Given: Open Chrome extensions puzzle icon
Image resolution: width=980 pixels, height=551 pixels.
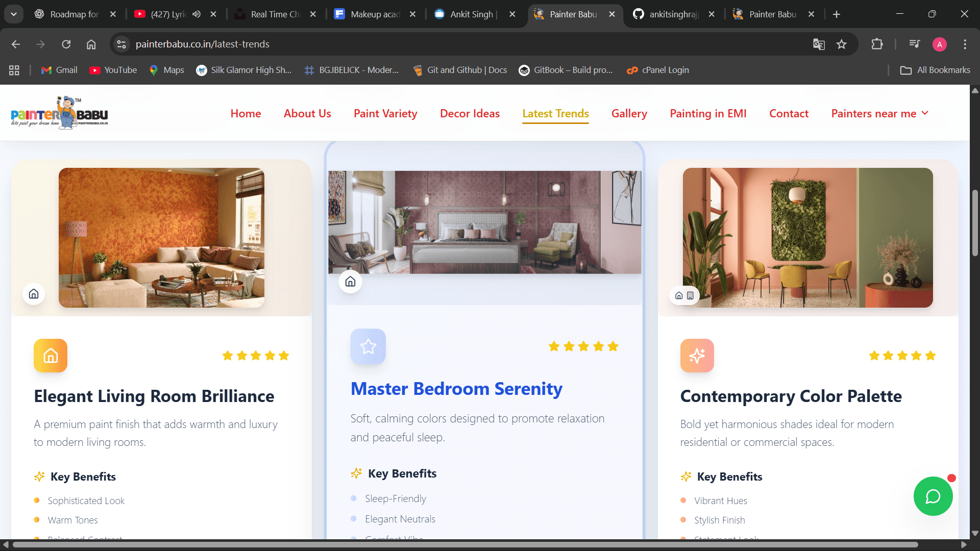Looking at the screenshot, I should [x=877, y=44].
